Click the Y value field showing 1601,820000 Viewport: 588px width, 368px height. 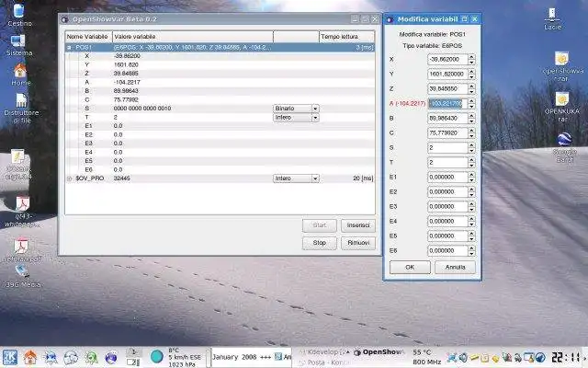coord(447,74)
